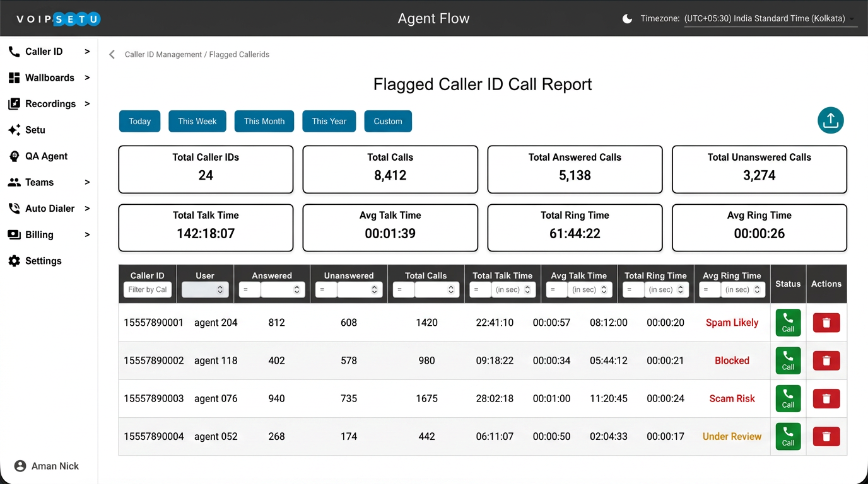Click the Total Calls value stepper arrows
Screen dimensions: 868x484
coord(451,290)
